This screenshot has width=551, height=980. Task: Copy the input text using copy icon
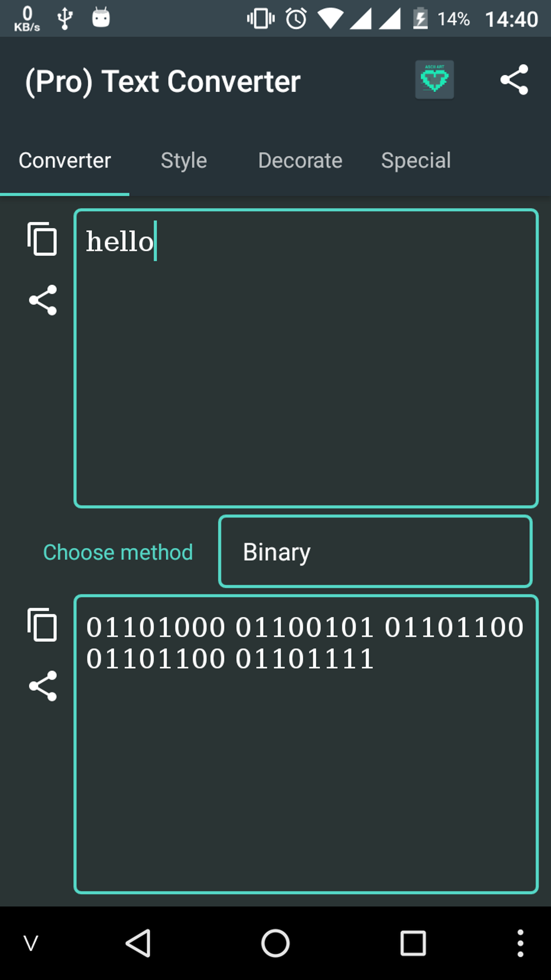[43, 239]
